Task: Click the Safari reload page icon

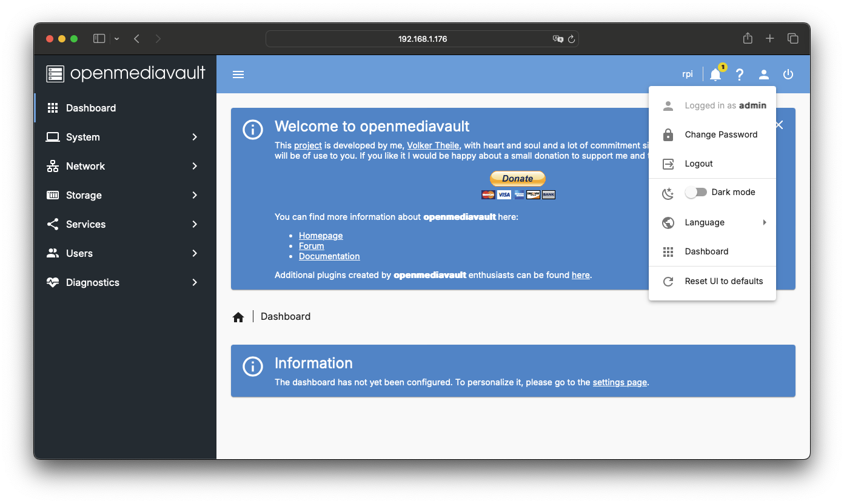Action: click(571, 39)
